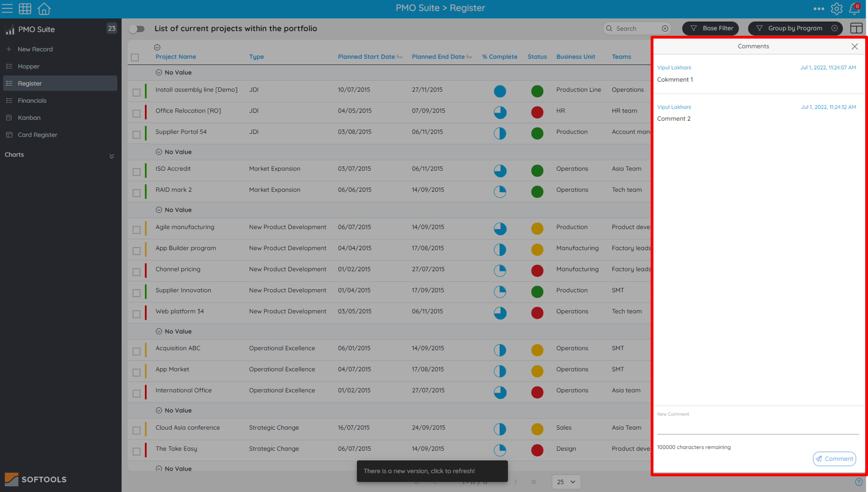
Task: Sort by Project Name column header
Action: [x=176, y=57]
